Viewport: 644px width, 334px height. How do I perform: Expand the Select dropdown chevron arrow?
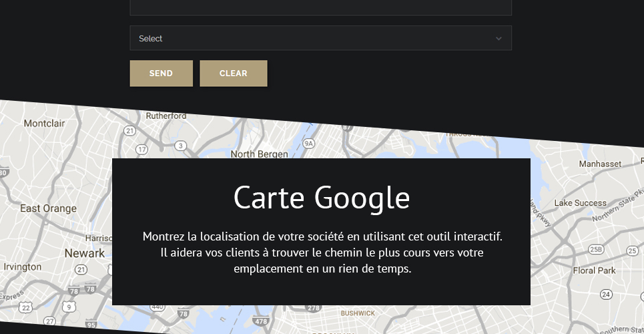(x=499, y=39)
